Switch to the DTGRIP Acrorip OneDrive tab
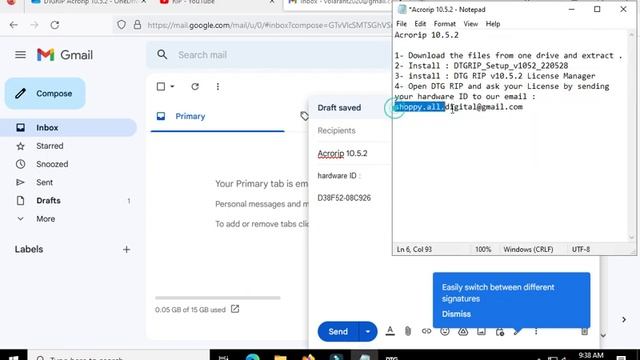The height and width of the screenshot is (360, 640). (88, 2)
